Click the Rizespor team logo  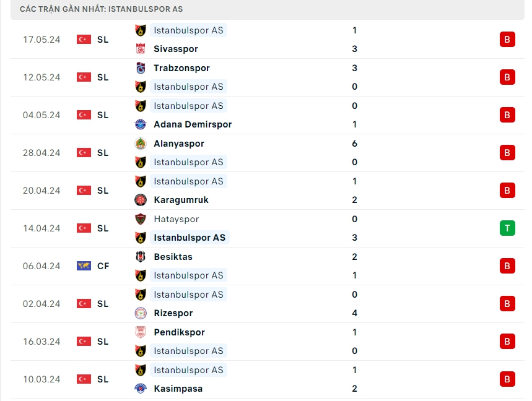tap(141, 313)
